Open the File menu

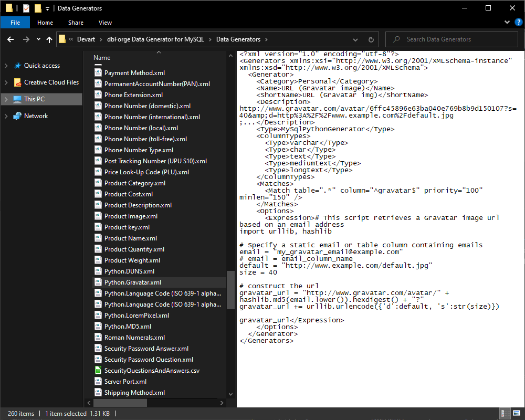click(x=15, y=23)
